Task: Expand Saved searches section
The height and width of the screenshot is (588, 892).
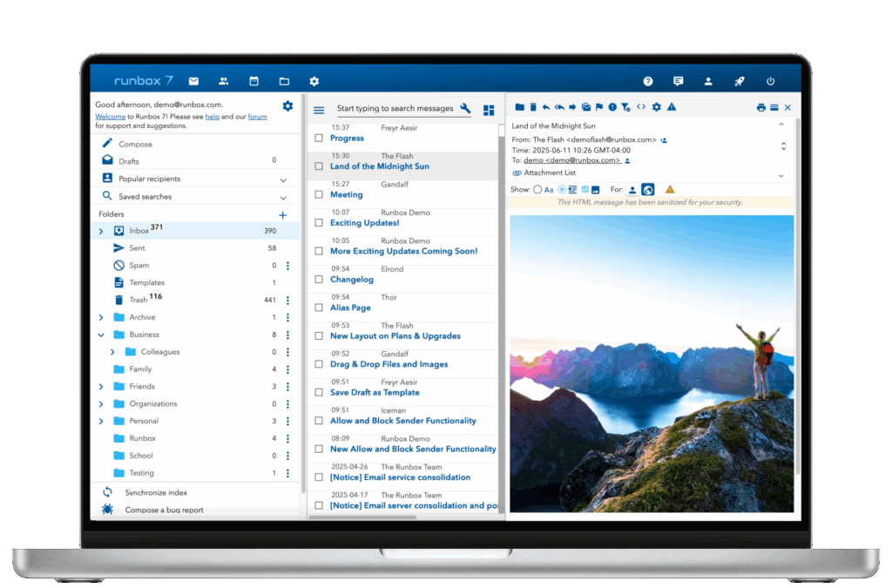Action: (283, 198)
